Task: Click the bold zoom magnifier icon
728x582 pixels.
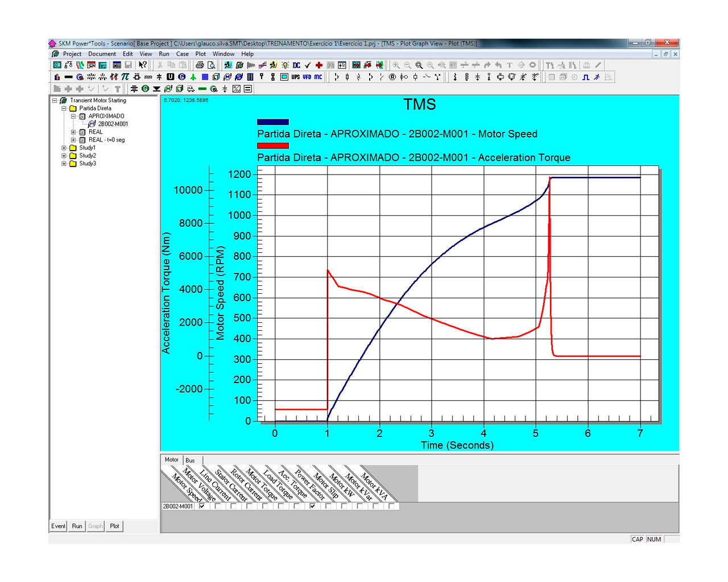Action: click(x=419, y=65)
